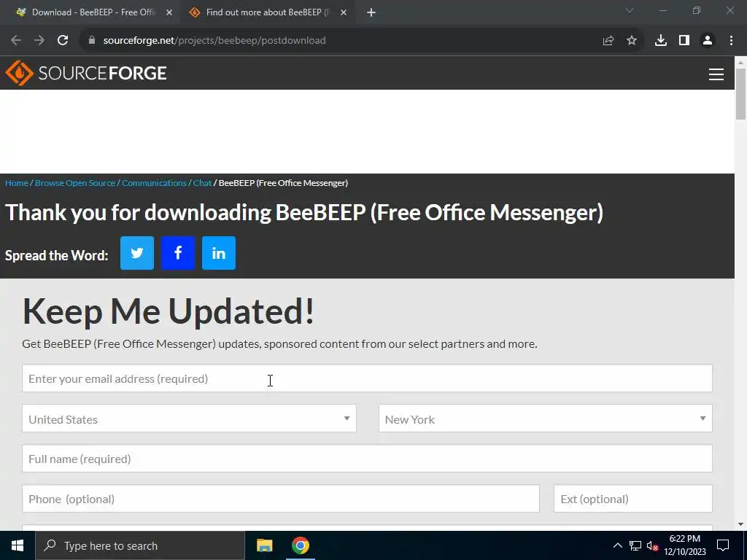747x560 pixels.
Task: Close the Find out more about BeeBEEP tab
Action: [344, 13]
